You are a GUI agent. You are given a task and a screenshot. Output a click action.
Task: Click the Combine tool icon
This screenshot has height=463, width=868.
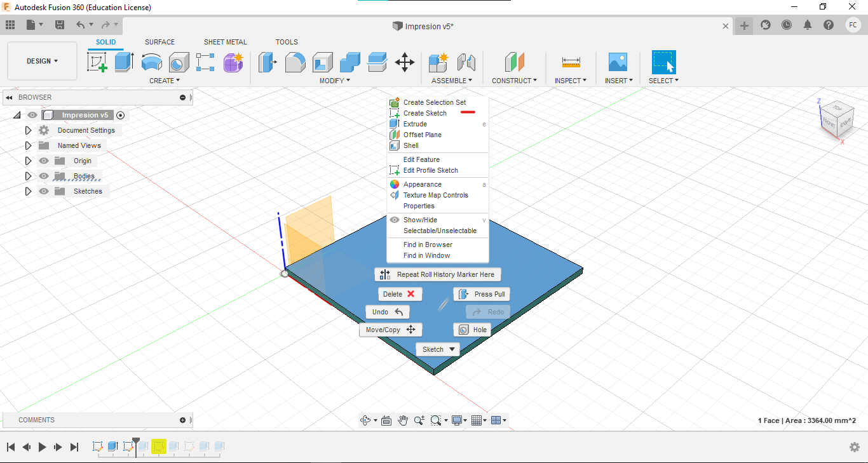(x=349, y=62)
